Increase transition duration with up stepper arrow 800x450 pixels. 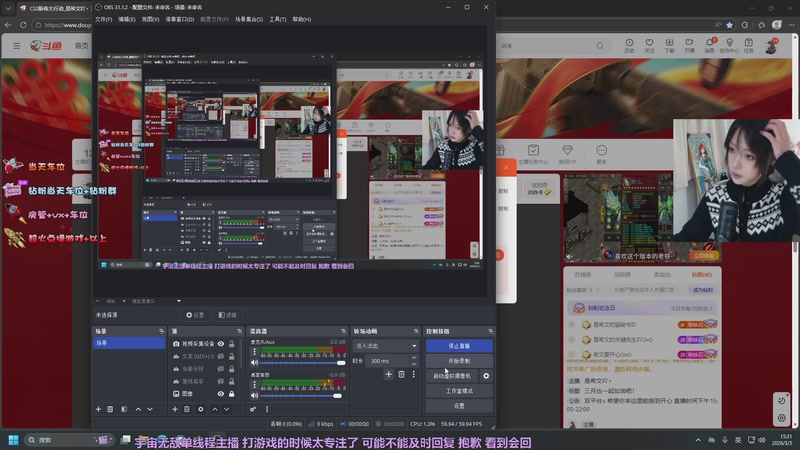414,358
